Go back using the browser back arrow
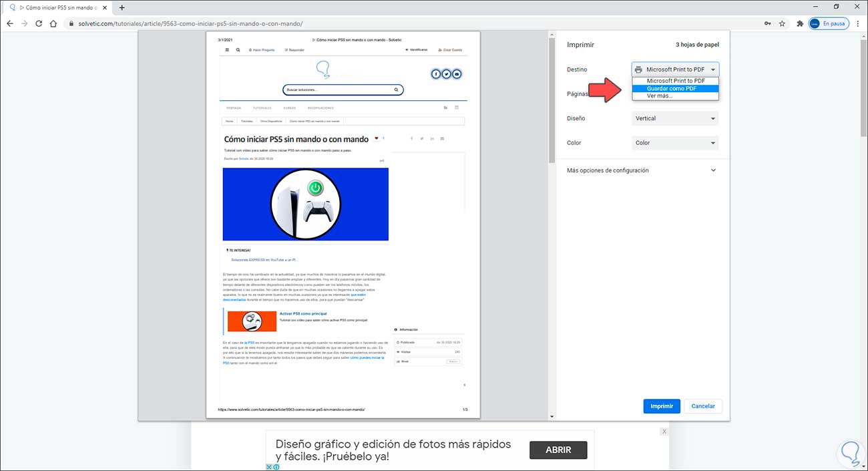 click(x=9, y=23)
